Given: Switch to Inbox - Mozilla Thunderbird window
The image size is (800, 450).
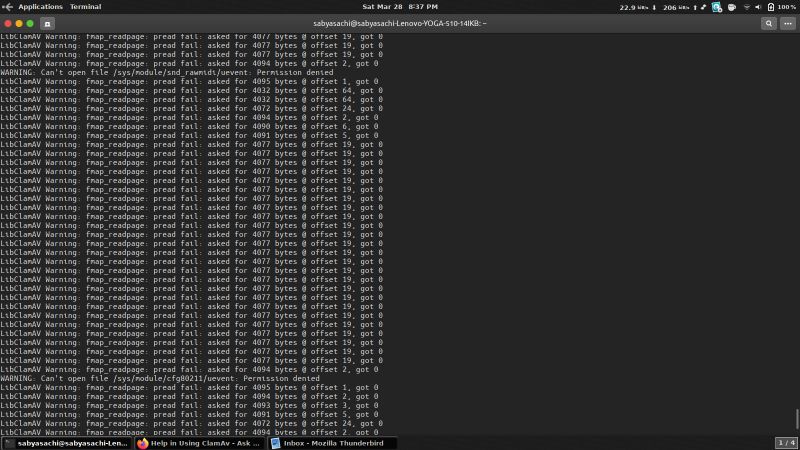Looking at the screenshot, I should [333, 443].
